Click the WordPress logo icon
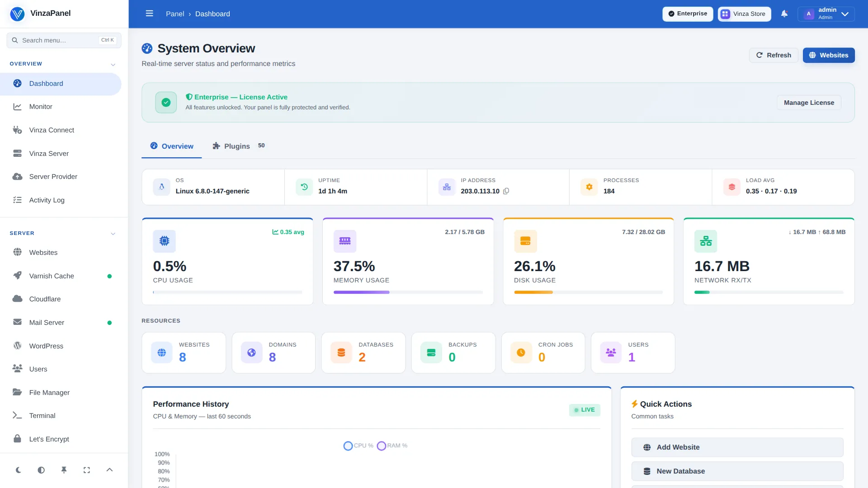The height and width of the screenshot is (488, 868). 17,346
